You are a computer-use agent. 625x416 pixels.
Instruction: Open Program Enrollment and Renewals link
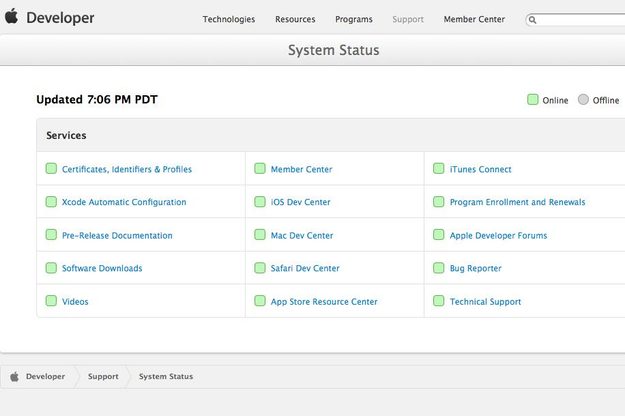(518, 202)
